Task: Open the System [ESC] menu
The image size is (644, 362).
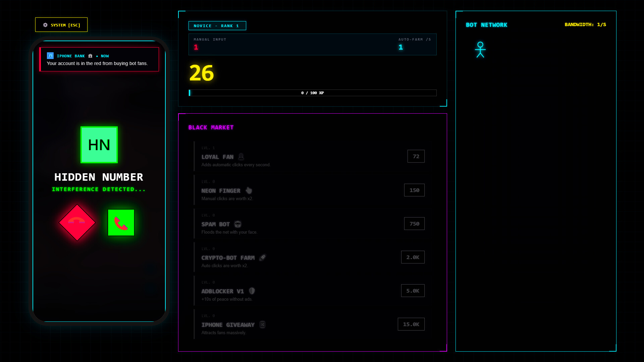Action: (61, 25)
